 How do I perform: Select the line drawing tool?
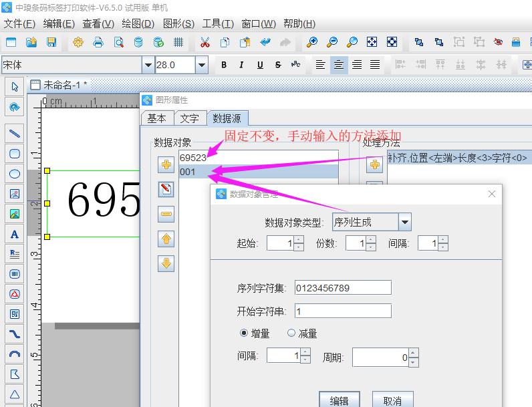[15, 133]
